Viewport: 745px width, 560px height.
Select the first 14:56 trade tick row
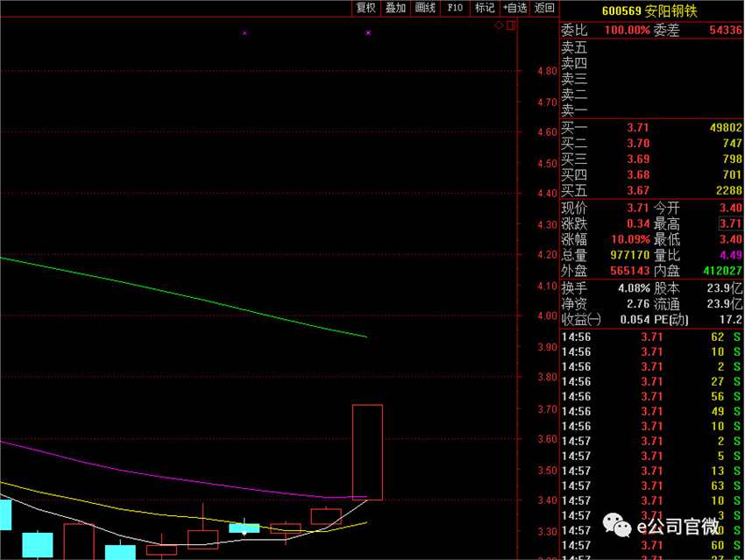tap(651, 337)
